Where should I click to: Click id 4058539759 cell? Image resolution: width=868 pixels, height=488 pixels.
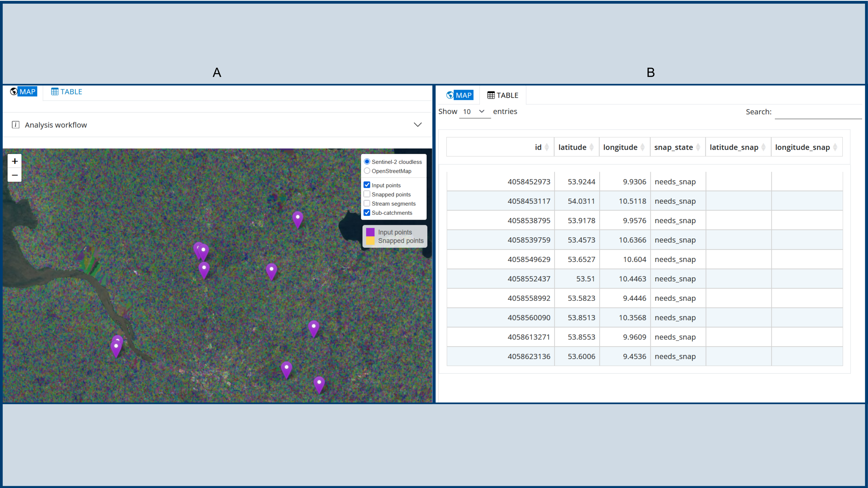click(x=500, y=240)
